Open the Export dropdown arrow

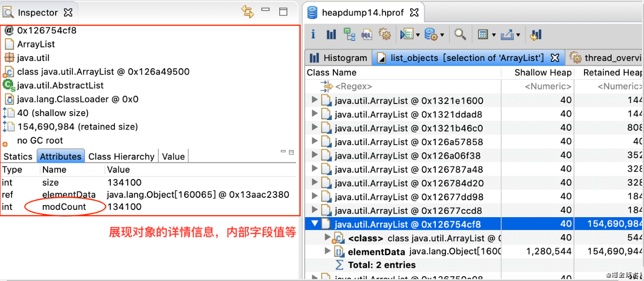tap(518, 35)
